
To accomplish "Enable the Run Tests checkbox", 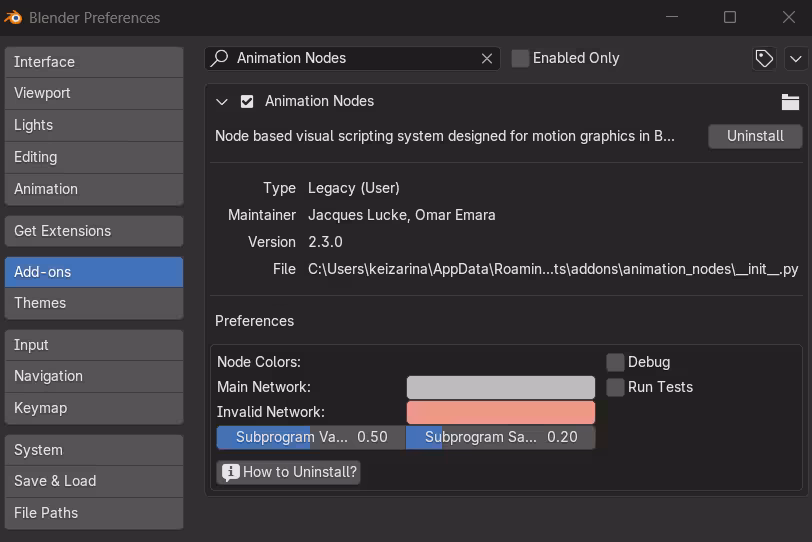I will click(615, 387).
